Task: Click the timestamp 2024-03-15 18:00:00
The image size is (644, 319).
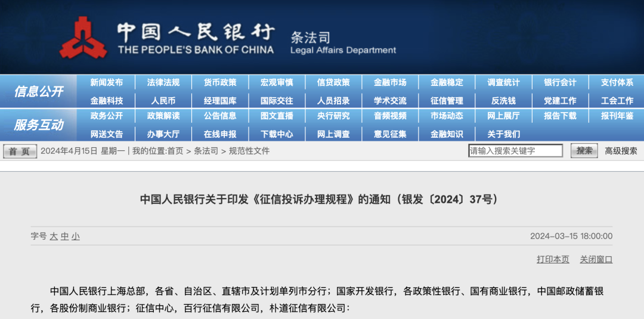Action: click(x=571, y=237)
